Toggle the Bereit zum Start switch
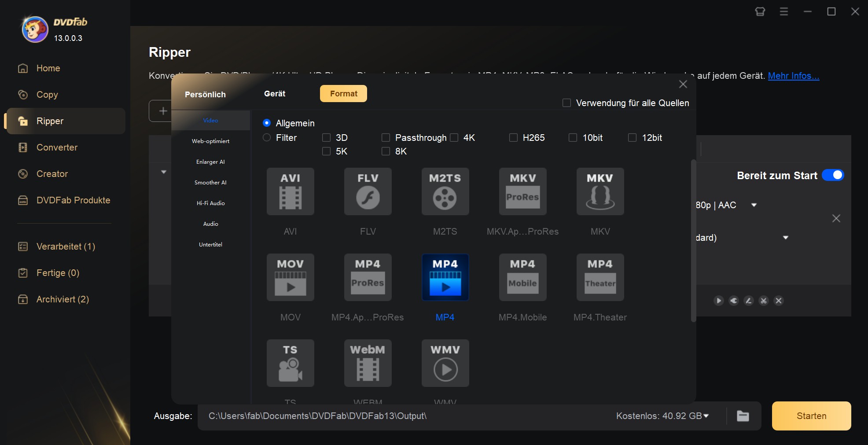This screenshot has width=868, height=445. (833, 175)
